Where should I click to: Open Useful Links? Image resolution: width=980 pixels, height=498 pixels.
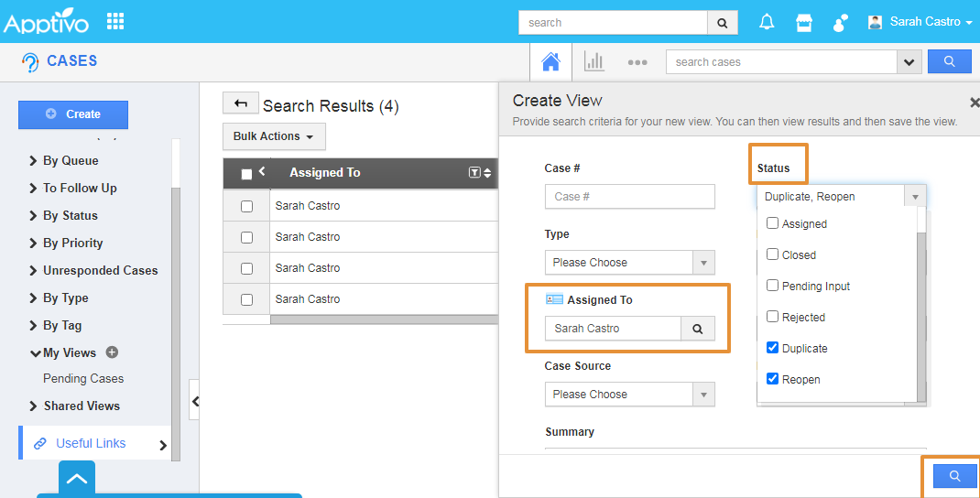(x=91, y=443)
